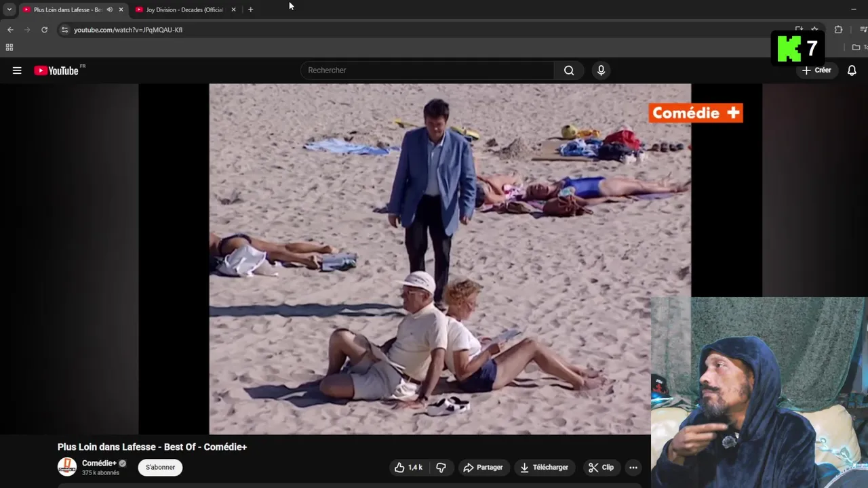
Task: Go back with the browser back arrow
Action: point(10,30)
